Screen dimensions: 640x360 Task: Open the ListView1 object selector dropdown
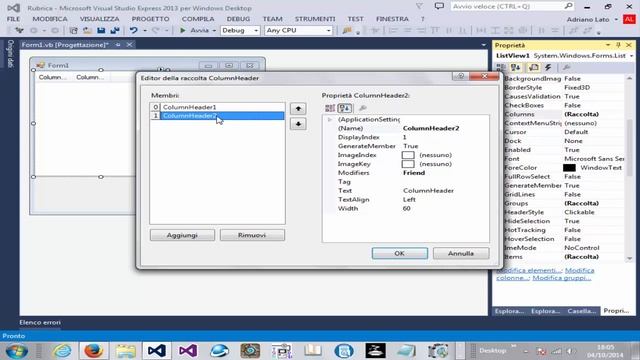(x=631, y=56)
